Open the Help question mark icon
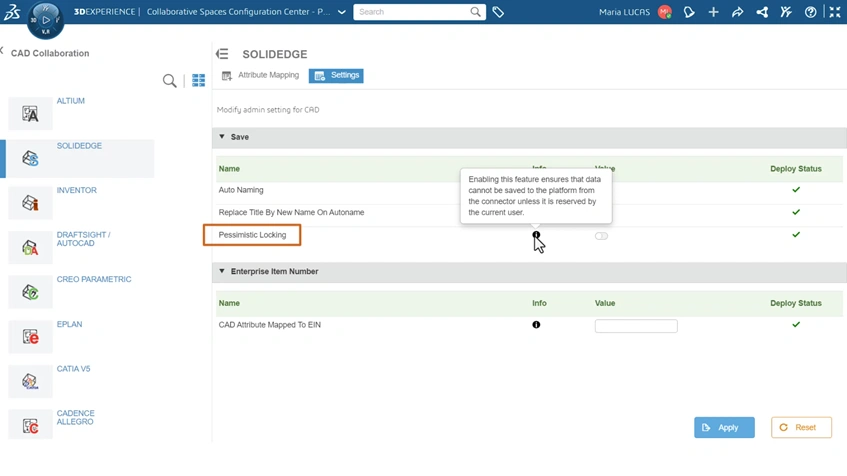Screen dimensions: 847x476 [810, 12]
